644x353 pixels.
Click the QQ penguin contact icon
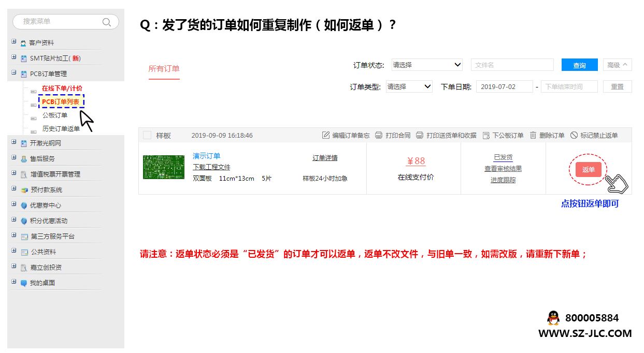coord(553,318)
